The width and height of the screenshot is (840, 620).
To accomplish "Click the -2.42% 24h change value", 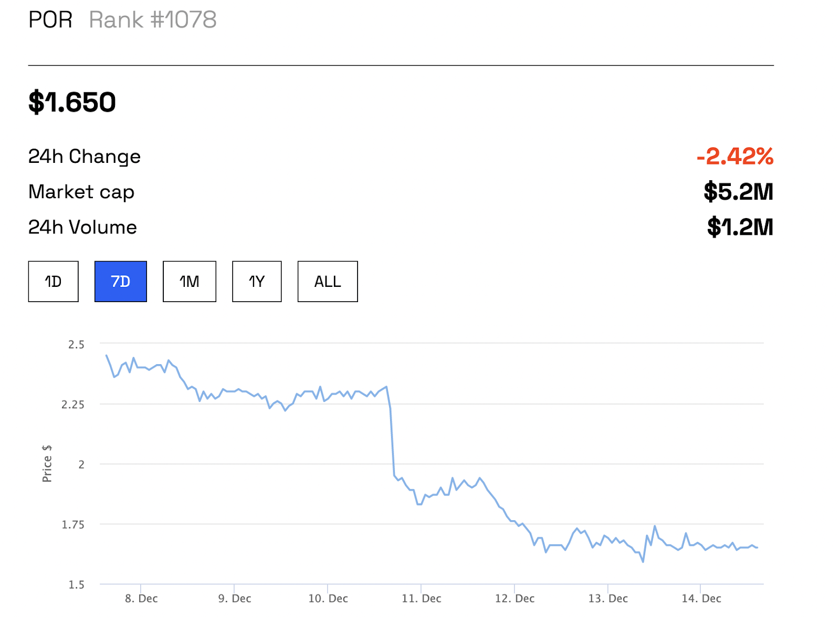I will point(734,156).
